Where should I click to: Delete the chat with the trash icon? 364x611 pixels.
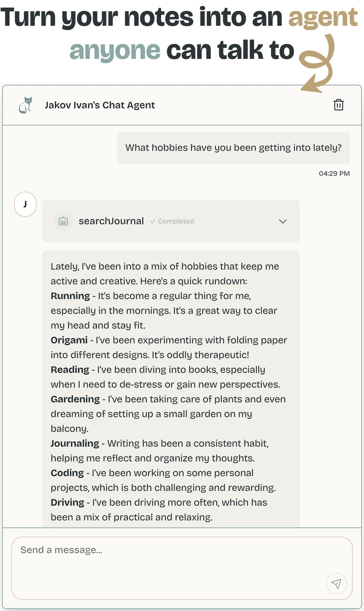pyautogui.click(x=338, y=105)
